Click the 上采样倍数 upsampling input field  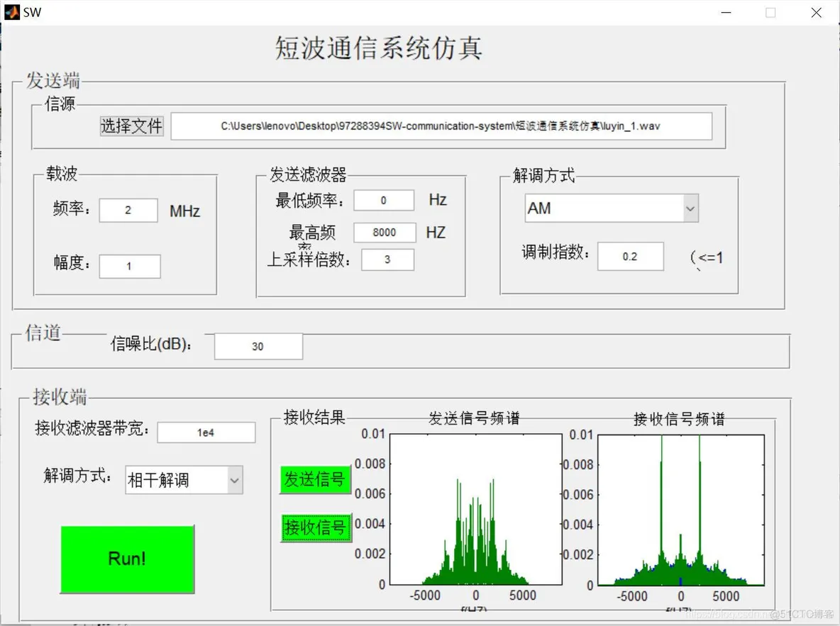(x=387, y=259)
